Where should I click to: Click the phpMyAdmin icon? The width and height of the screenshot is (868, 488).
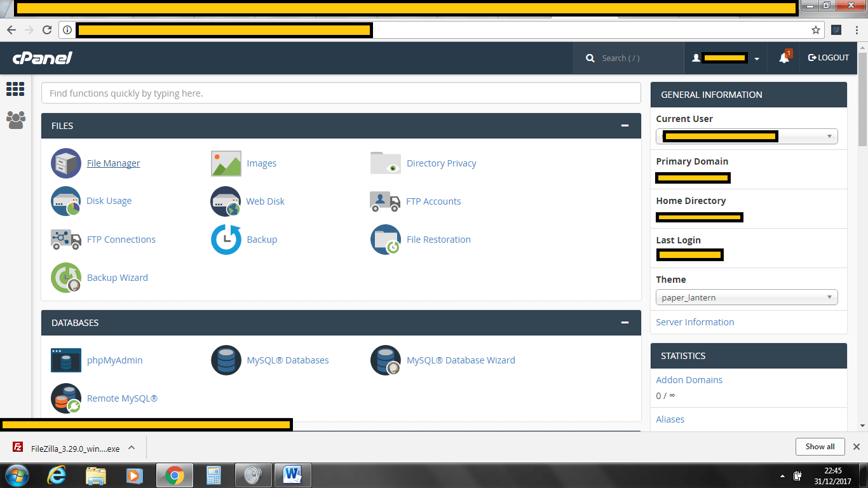pos(66,360)
